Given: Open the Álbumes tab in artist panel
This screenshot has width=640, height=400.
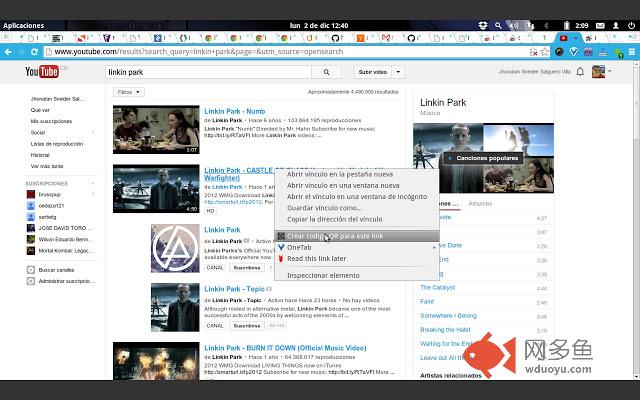Looking at the screenshot, I should [480, 203].
